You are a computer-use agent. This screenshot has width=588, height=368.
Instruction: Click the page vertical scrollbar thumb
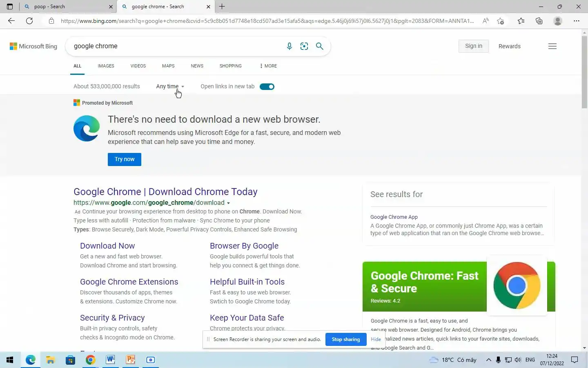tap(584, 72)
